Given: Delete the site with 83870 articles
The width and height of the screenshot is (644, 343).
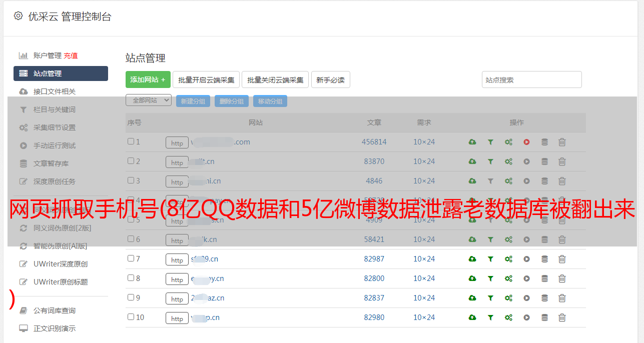Looking at the screenshot, I should click(562, 161).
